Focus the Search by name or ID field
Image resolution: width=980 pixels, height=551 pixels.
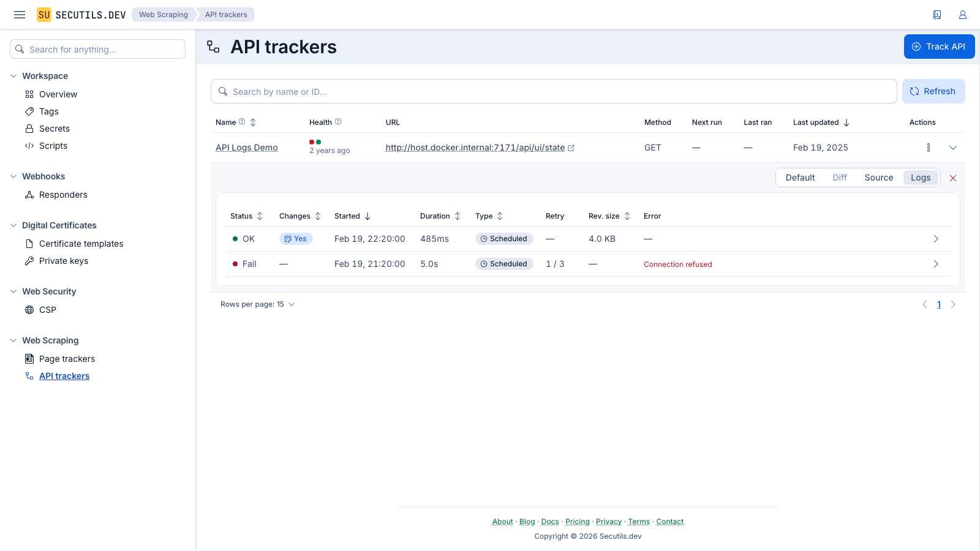(554, 91)
